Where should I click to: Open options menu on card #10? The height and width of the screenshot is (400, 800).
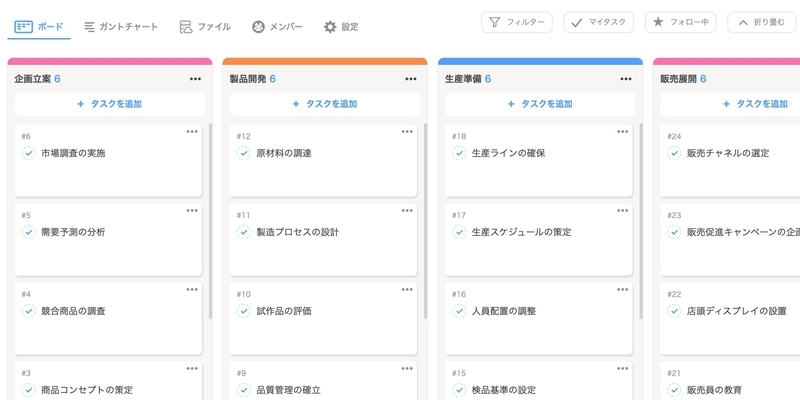point(407,290)
